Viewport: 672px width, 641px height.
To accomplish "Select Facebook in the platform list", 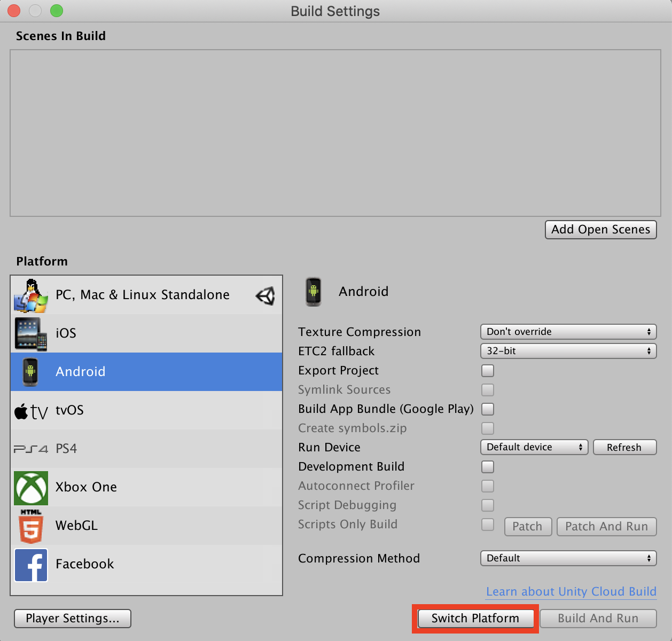I will [x=146, y=564].
